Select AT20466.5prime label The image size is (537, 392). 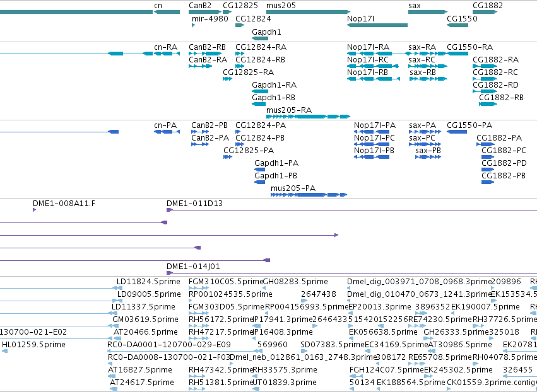point(146,332)
